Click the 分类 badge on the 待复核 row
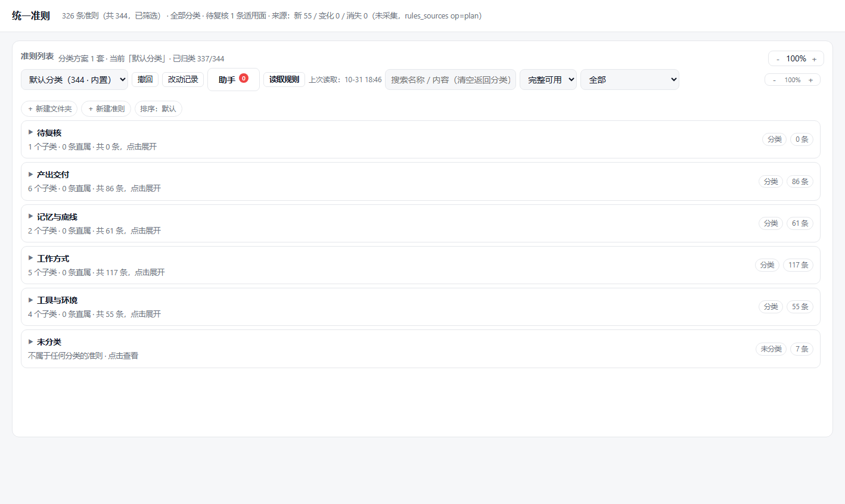 (x=775, y=139)
